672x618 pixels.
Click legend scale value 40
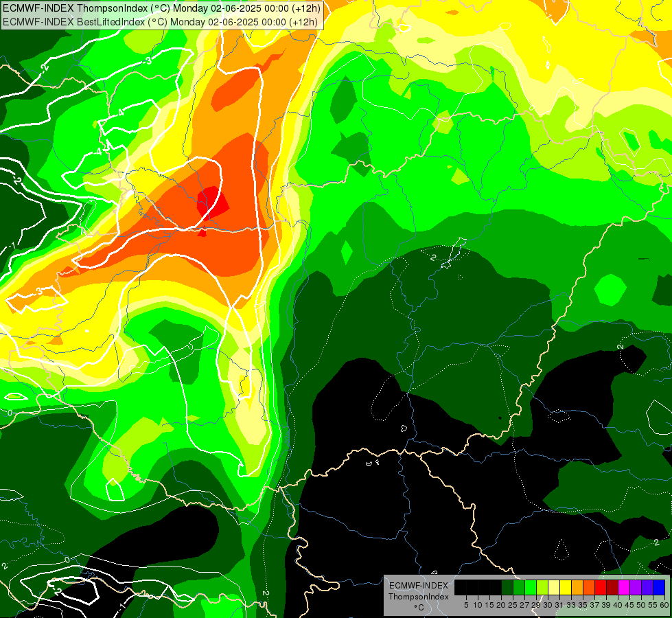[618, 605]
